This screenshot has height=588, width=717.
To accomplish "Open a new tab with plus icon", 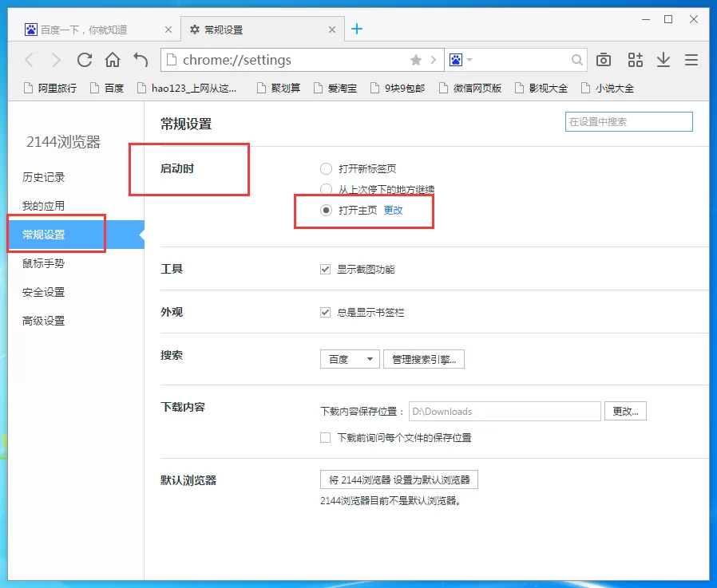I will (357, 30).
